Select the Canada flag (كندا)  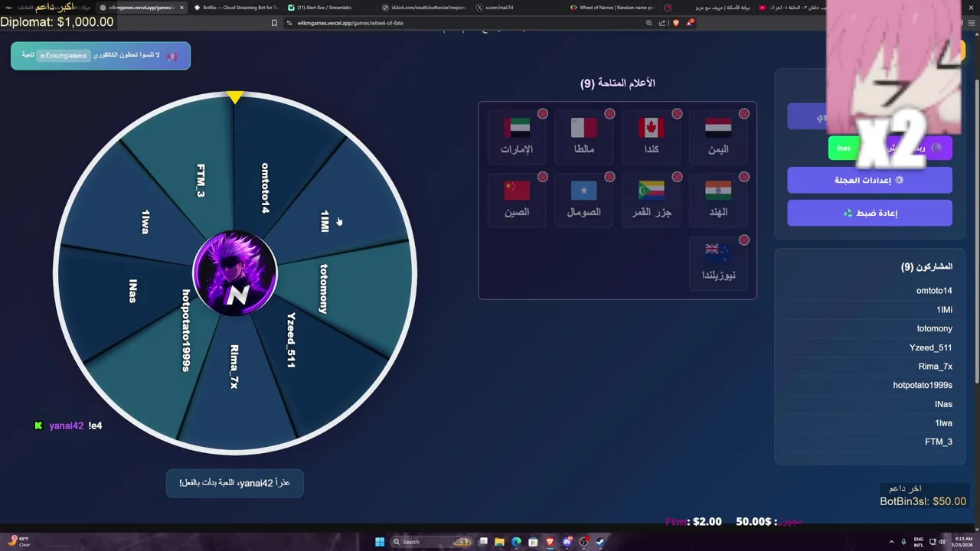point(651,135)
